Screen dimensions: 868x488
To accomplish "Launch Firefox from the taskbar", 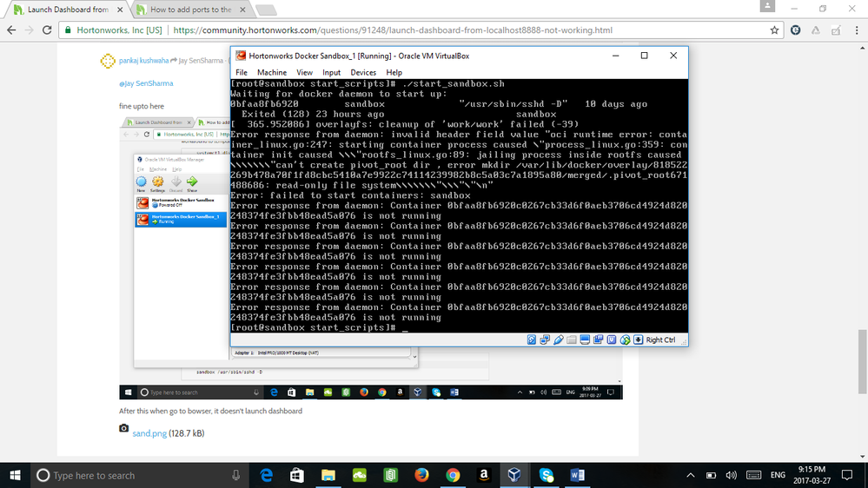I will [x=421, y=475].
